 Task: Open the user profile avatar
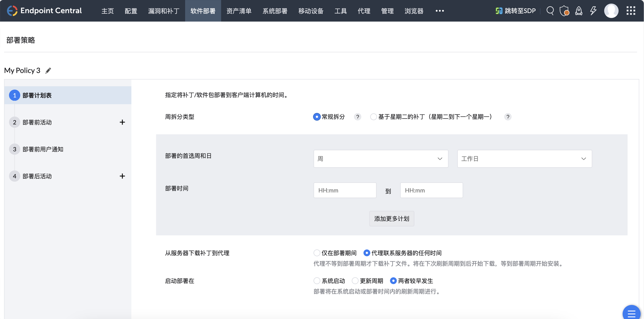tap(611, 11)
